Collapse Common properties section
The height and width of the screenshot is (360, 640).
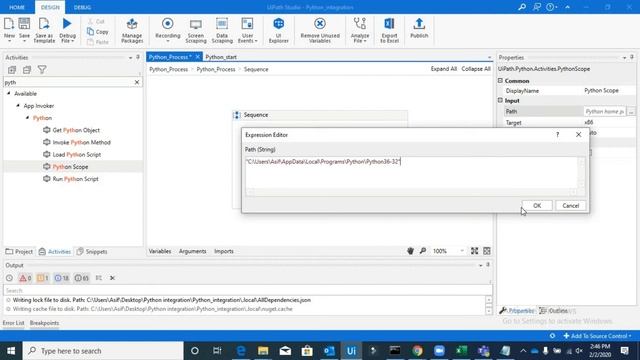(500, 81)
